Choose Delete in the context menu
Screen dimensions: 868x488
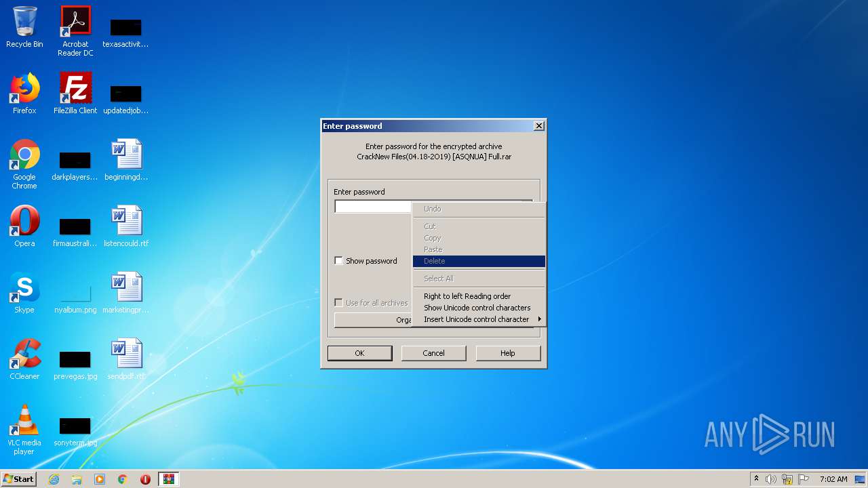(479, 261)
